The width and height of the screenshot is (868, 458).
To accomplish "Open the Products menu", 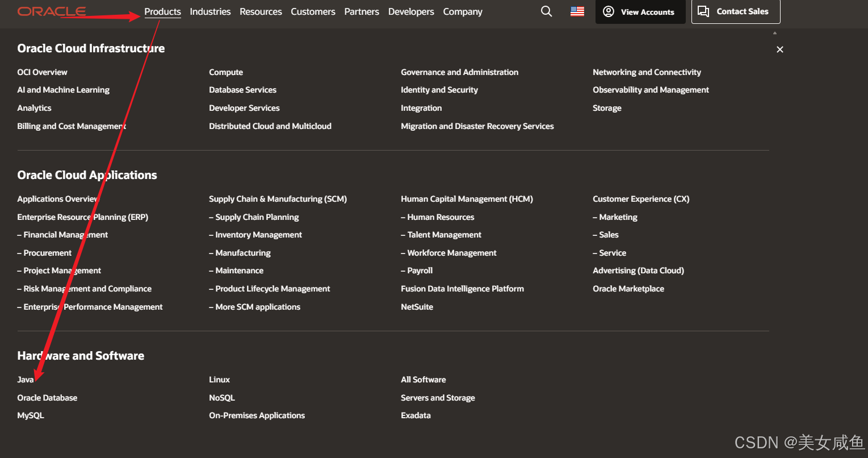I will click(x=162, y=11).
